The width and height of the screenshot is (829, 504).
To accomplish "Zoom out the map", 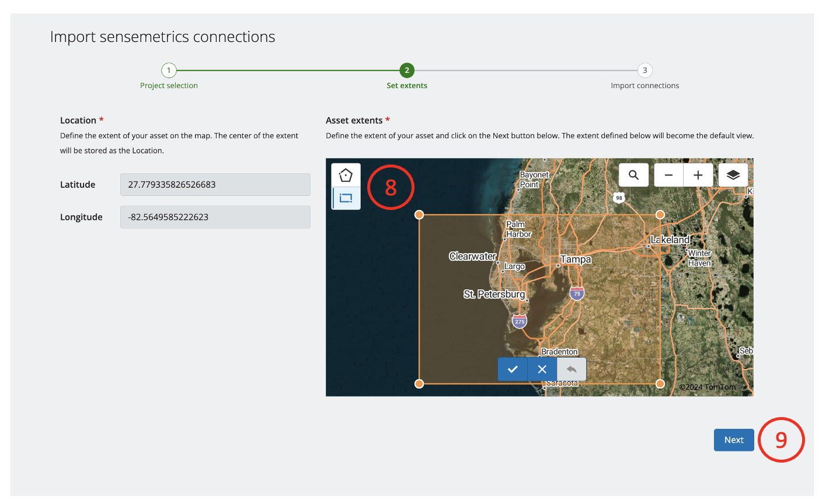I will pos(669,175).
